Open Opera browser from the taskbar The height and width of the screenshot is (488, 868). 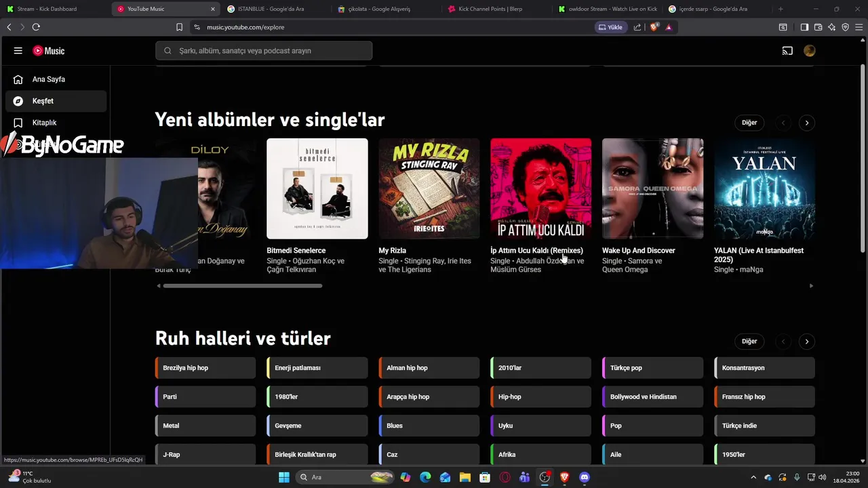(x=505, y=477)
